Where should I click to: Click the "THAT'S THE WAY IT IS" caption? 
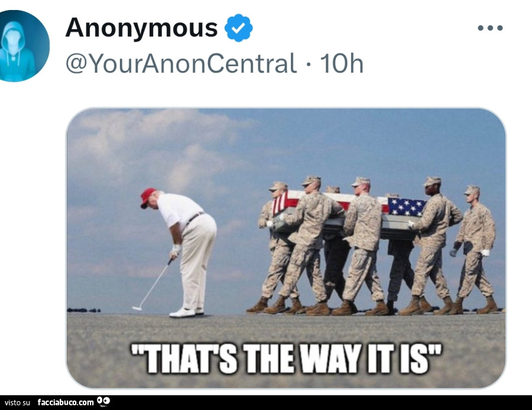(x=286, y=359)
